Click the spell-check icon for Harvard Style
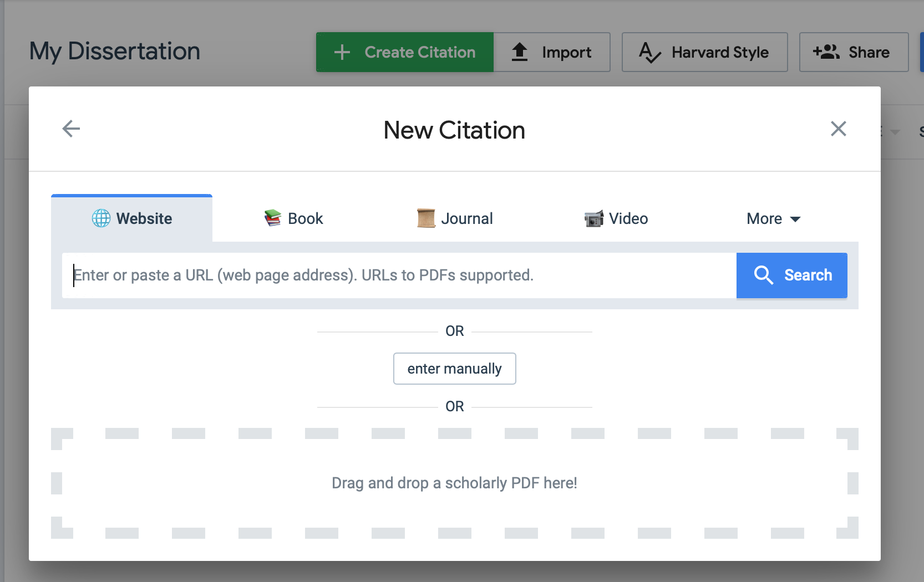The width and height of the screenshot is (924, 582). [x=649, y=53]
